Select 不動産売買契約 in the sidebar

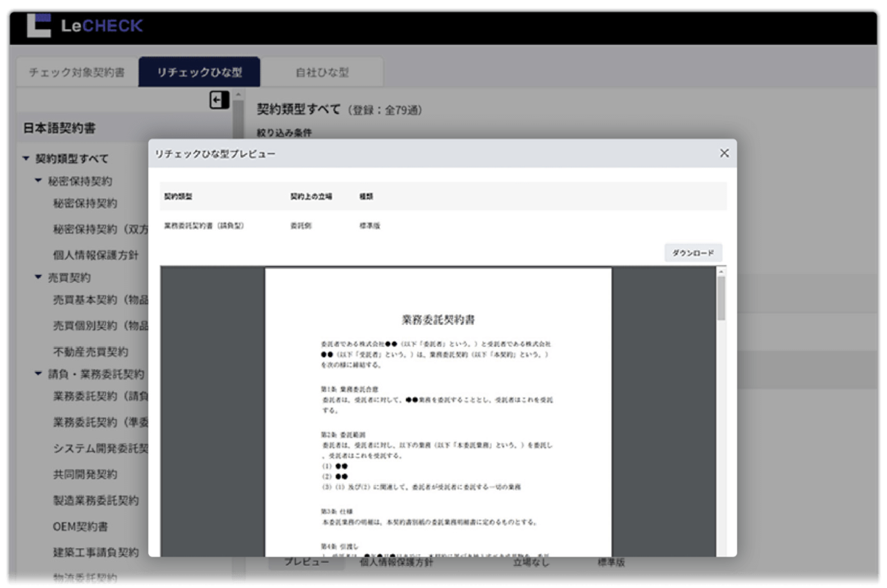91,351
